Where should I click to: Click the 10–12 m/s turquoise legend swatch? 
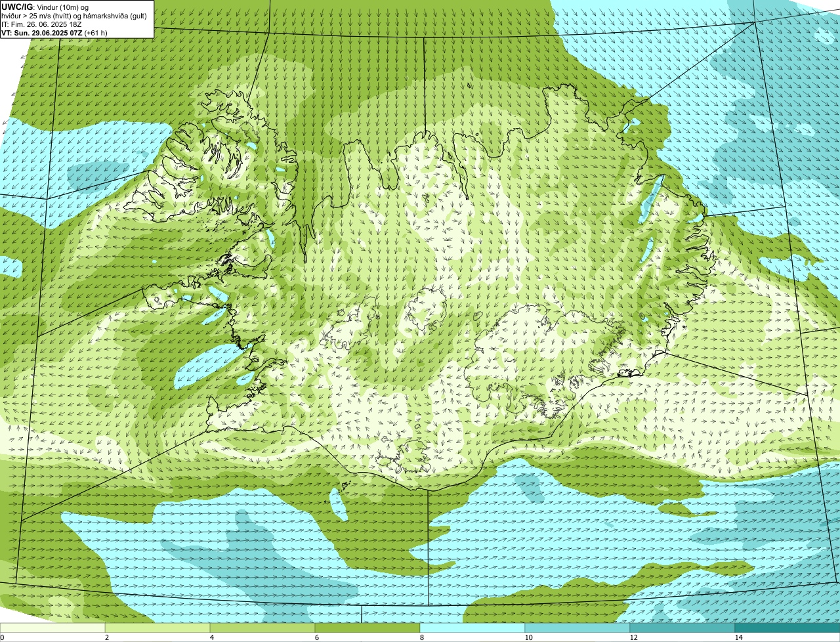coord(577,628)
